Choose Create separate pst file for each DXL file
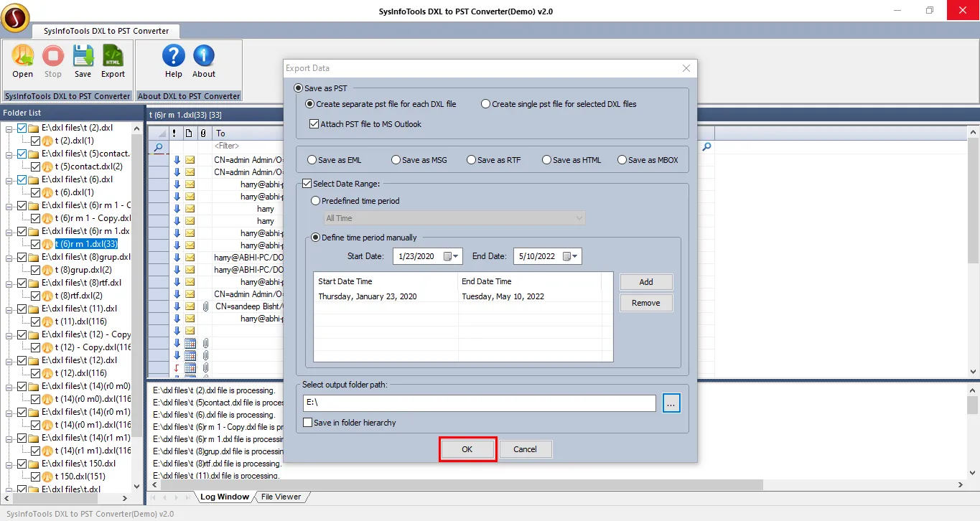The height and width of the screenshot is (521, 980). pyautogui.click(x=310, y=104)
